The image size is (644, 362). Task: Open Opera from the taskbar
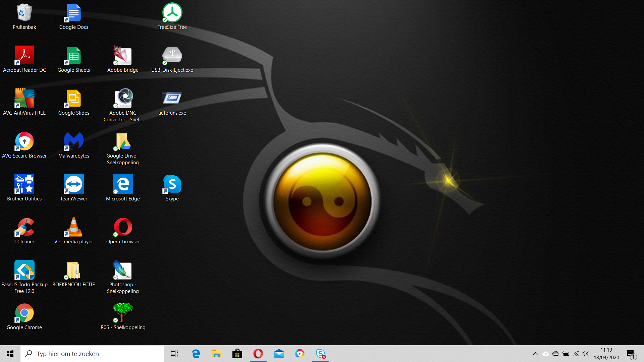tap(258, 354)
